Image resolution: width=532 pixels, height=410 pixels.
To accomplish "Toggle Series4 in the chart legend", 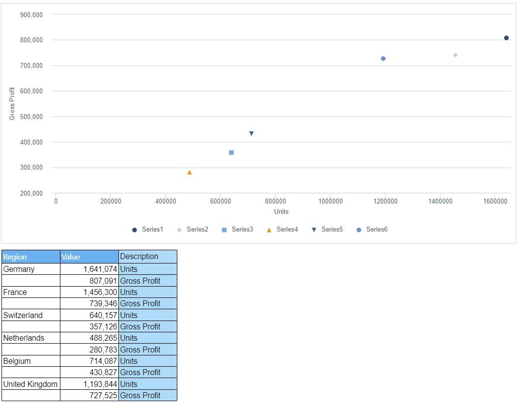I will pyautogui.click(x=282, y=230).
